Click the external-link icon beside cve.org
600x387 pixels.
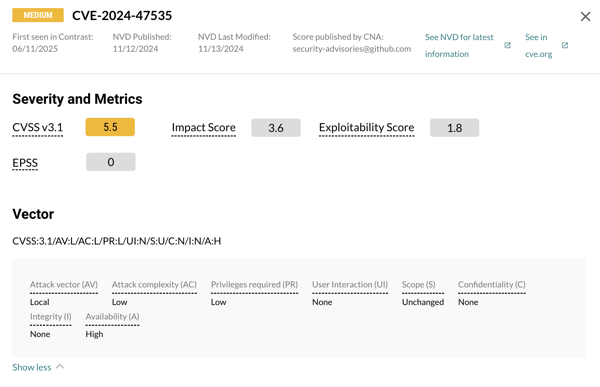coord(565,45)
